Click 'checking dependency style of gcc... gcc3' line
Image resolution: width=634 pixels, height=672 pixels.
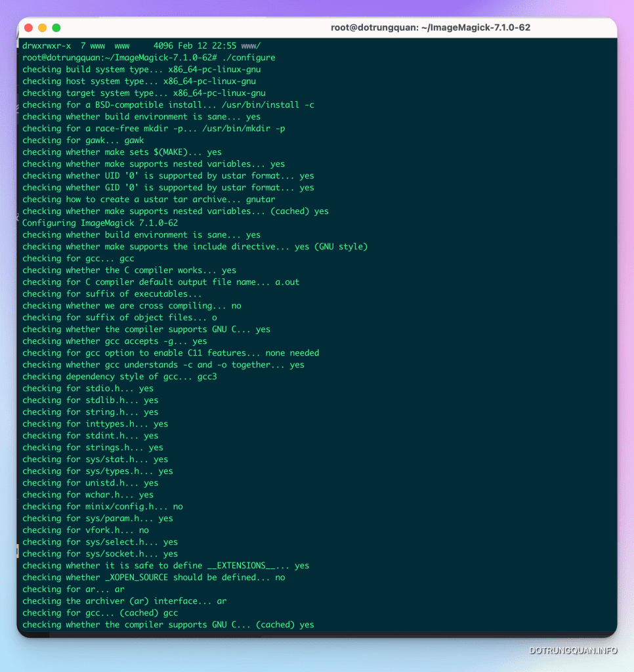(119, 377)
